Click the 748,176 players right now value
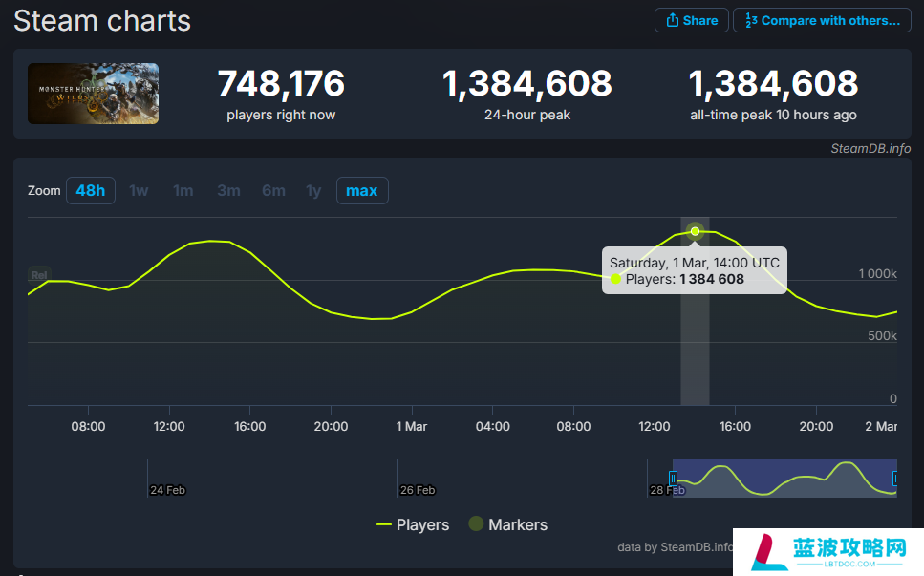The height and width of the screenshot is (576, 924). pyautogui.click(x=281, y=83)
